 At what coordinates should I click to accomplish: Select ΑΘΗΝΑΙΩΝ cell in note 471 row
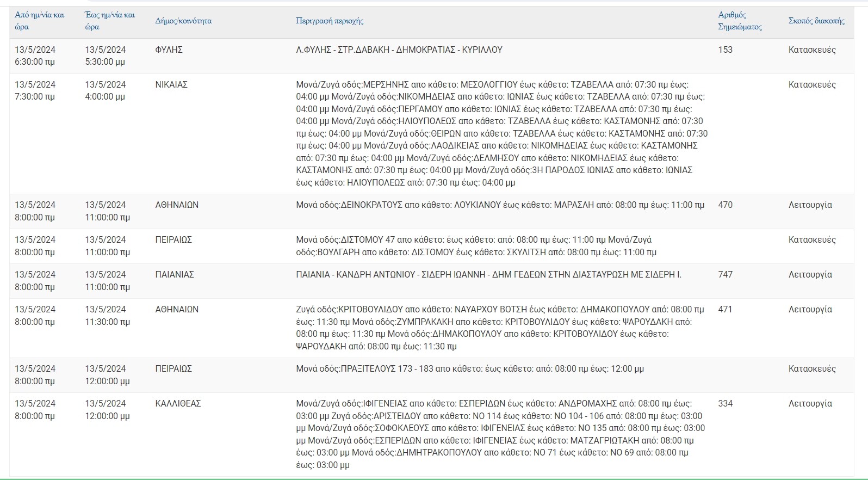click(x=177, y=309)
